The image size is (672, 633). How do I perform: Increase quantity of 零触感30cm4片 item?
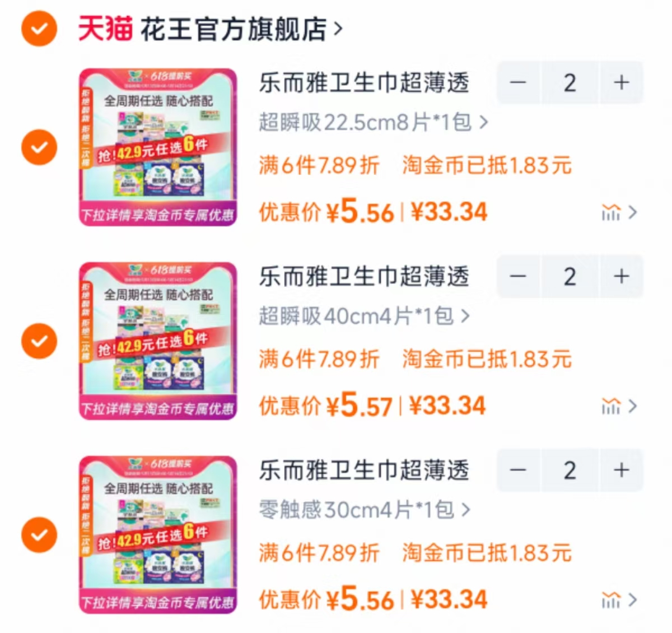(621, 471)
